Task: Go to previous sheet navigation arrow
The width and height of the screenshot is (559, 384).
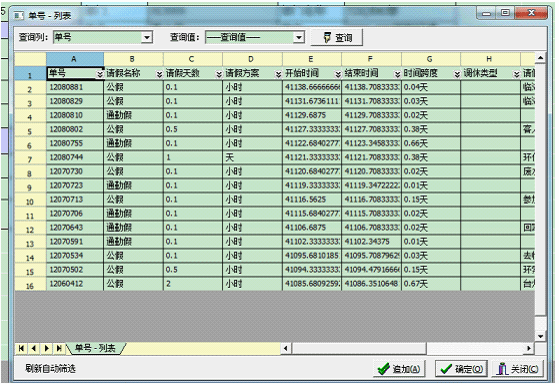Action: tap(34, 348)
